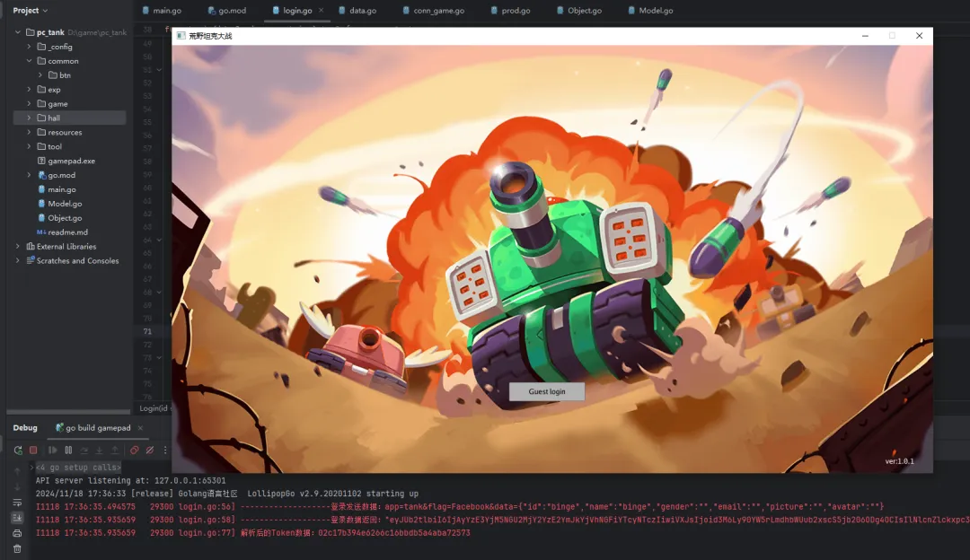Select the go build gamepad debug tab
The image size is (970, 560).
pyautogui.click(x=93, y=428)
